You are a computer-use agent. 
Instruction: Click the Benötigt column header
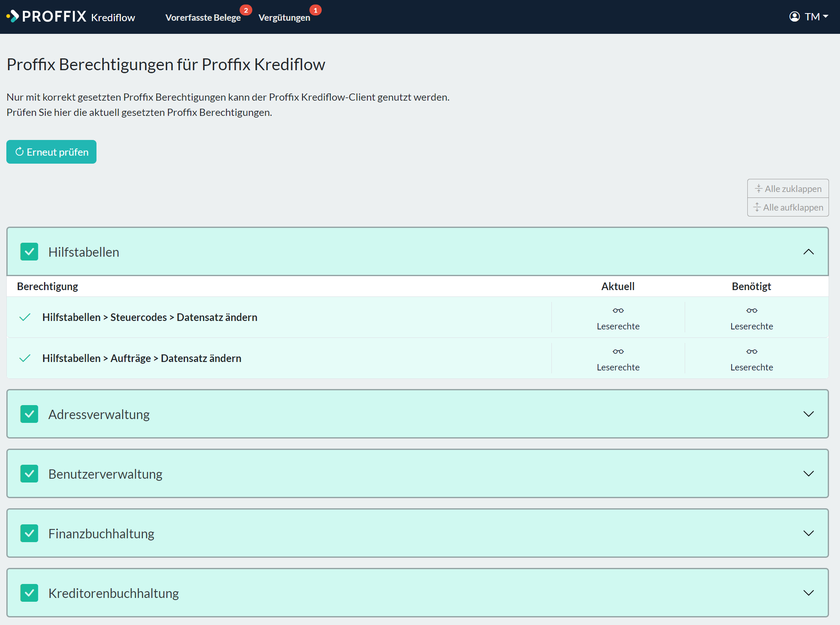click(x=752, y=286)
